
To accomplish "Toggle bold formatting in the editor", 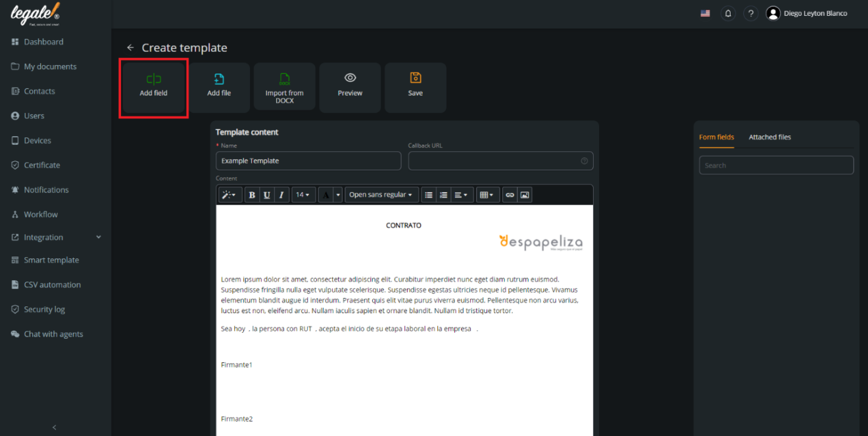I will point(252,194).
